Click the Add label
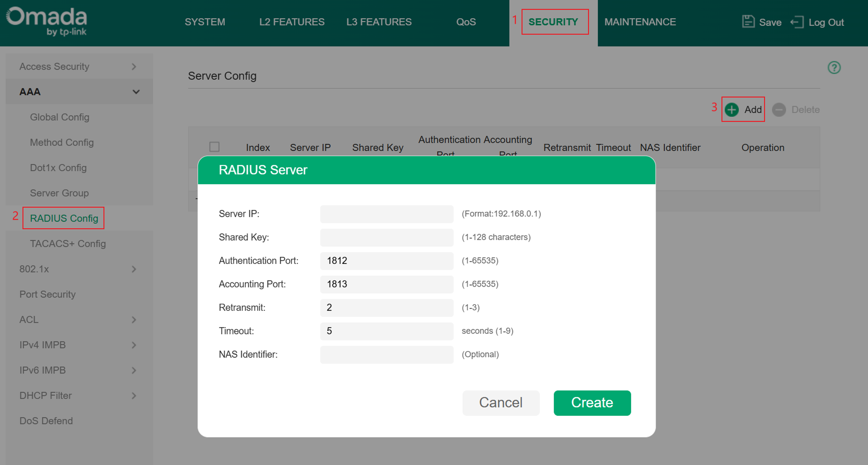Screen dimensions: 868x465 click(753, 109)
